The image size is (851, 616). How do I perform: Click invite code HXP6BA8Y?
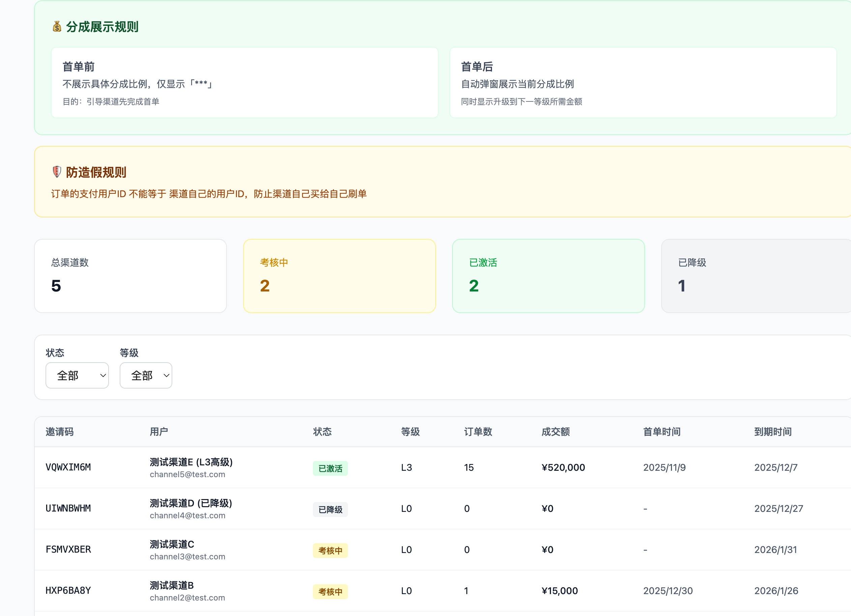point(68,591)
